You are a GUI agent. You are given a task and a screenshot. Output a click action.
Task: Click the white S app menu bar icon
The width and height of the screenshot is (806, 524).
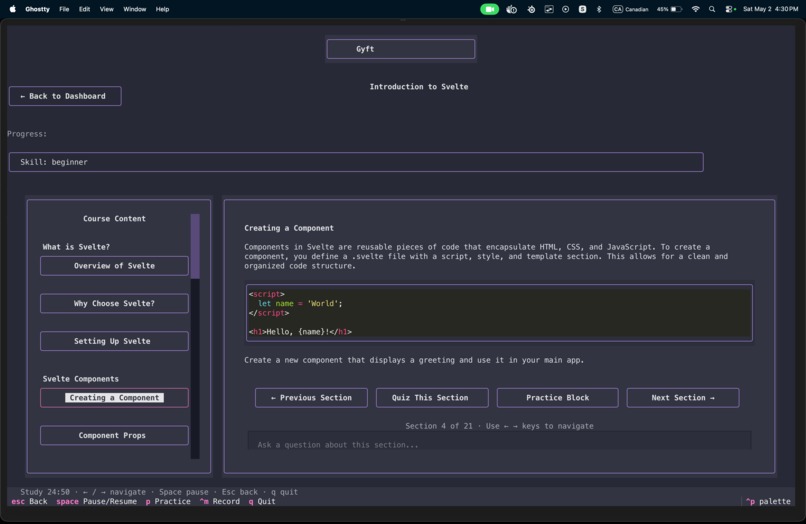click(x=582, y=9)
